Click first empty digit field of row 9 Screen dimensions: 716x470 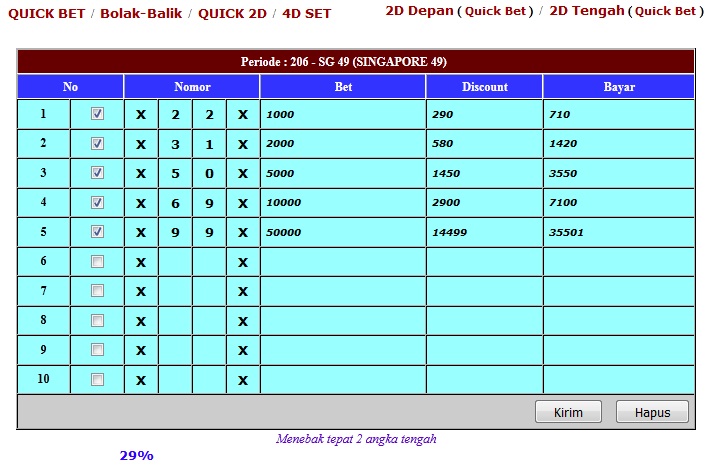175,351
